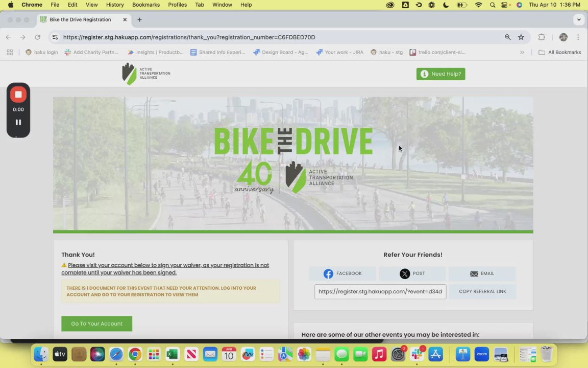Screen dimensions: 588x368
Task: Click the Active Transportation Alliance header logo
Action: (146, 74)
